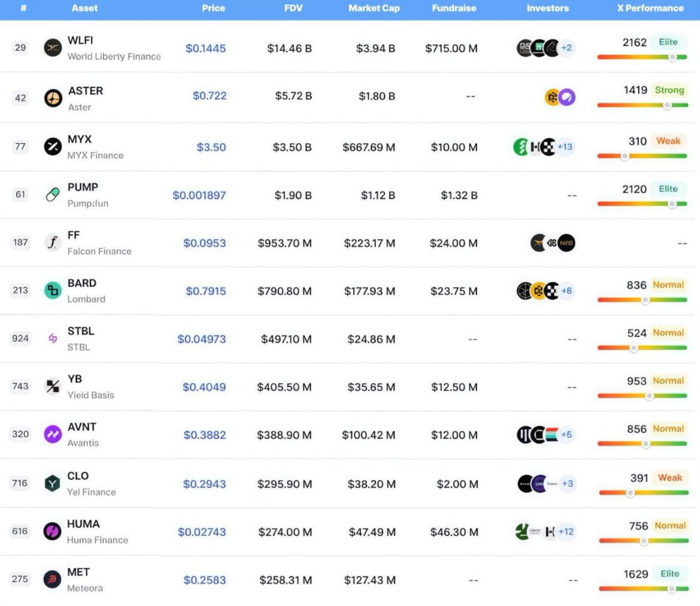Screen dimensions: 700x606
Task: Open the WLFI price link $0.1445
Action: pyautogui.click(x=206, y=48)
